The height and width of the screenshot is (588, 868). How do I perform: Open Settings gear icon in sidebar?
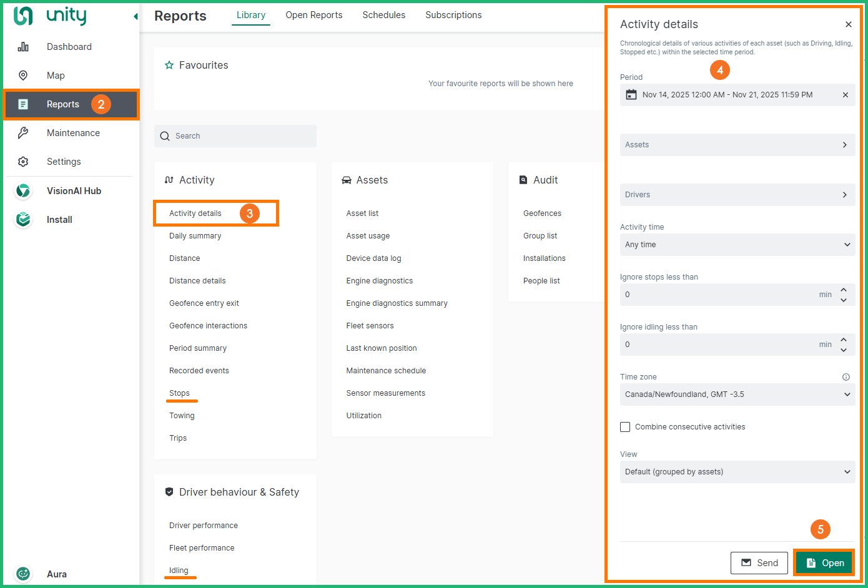coord(23,162)
